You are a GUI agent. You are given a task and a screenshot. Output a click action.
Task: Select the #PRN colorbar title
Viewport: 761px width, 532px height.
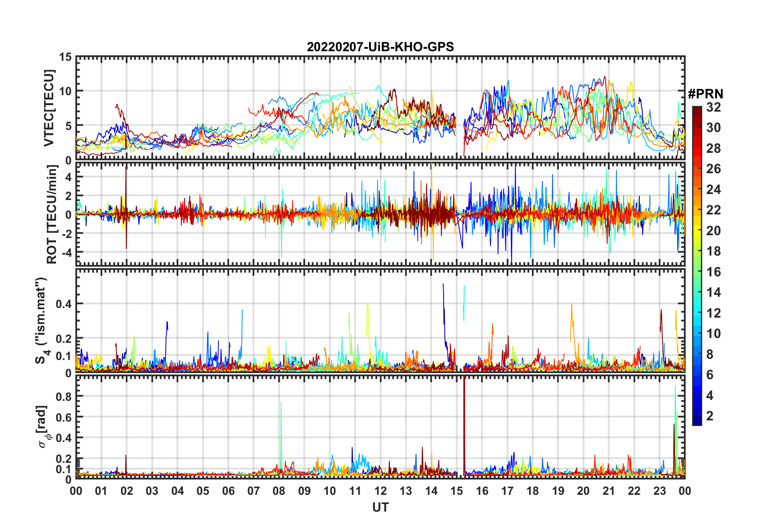point(705,94)
